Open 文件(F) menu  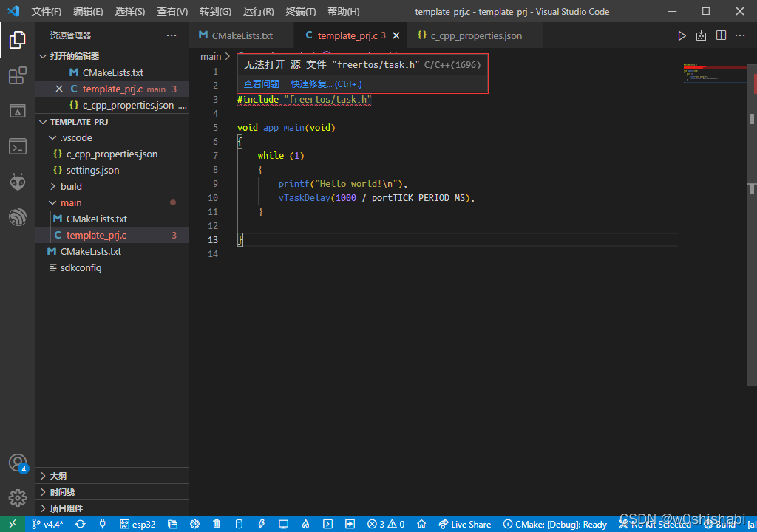click(47, 12)
